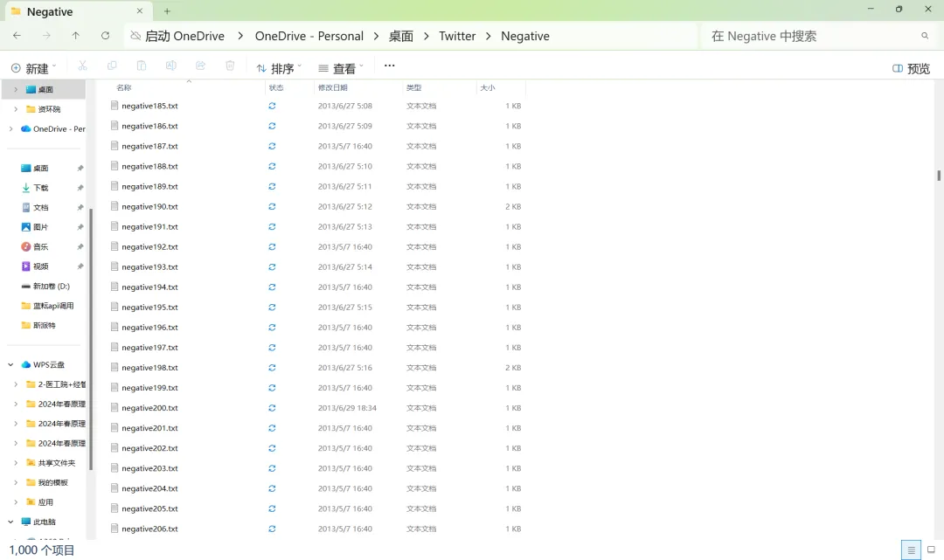944x560 pixels.
Task: Expand the 我的模板 tree node
Action: click(x=16, y=482)
